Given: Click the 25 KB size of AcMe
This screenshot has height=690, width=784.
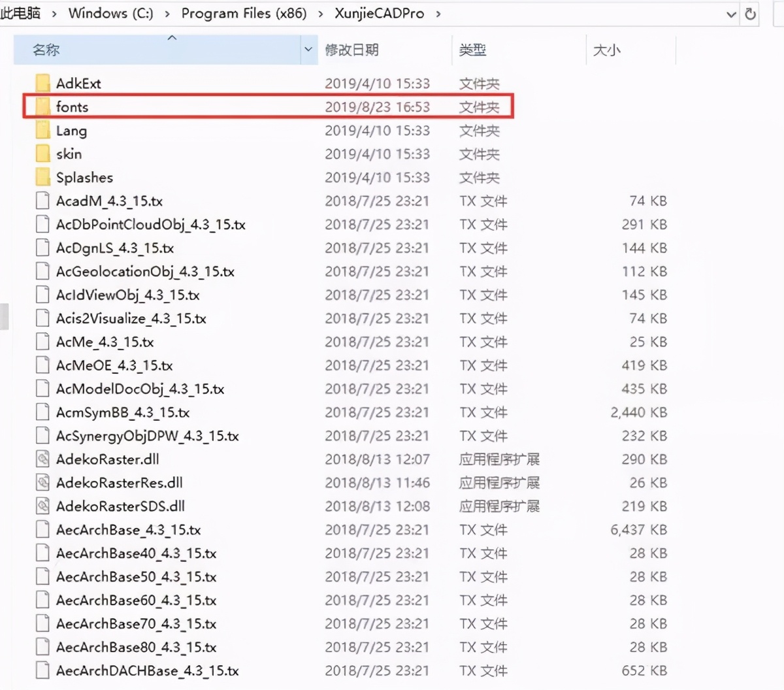Looking at the screenshot, I should click(648, 342).
